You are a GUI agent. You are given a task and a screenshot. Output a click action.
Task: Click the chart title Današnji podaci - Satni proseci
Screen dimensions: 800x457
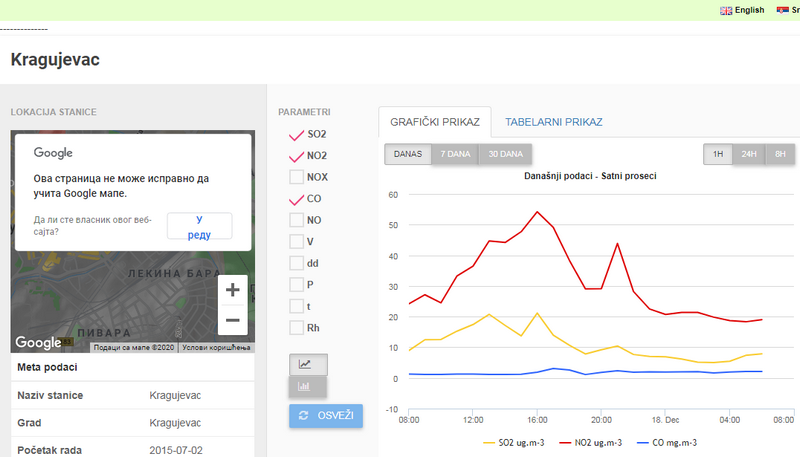(x=590, y=176)
